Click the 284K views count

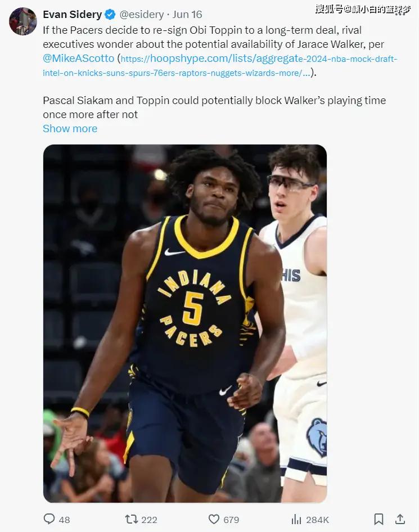click(318, 520)
